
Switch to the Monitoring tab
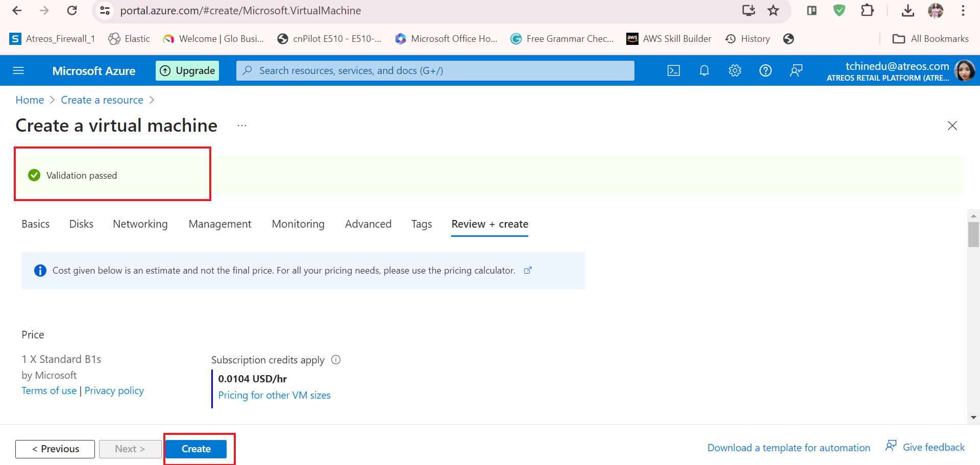coord(298,224)
